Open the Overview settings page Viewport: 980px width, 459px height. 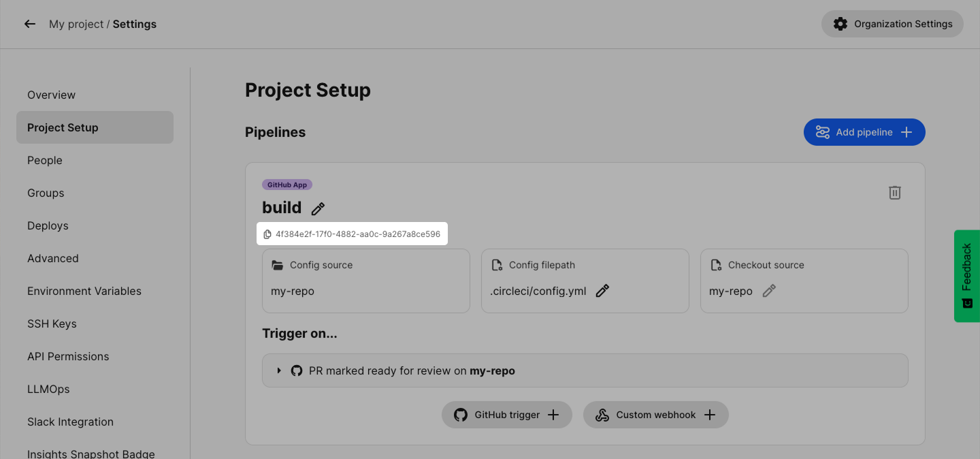(51, 95)
